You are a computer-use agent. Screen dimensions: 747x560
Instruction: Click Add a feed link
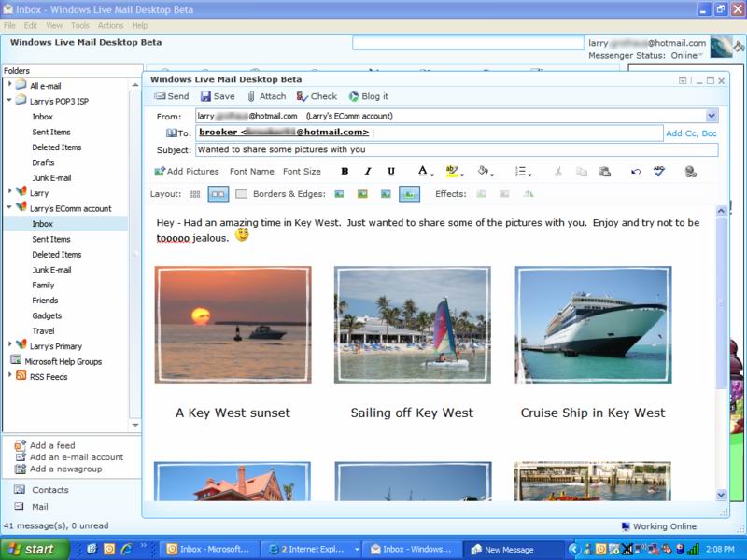52,446
